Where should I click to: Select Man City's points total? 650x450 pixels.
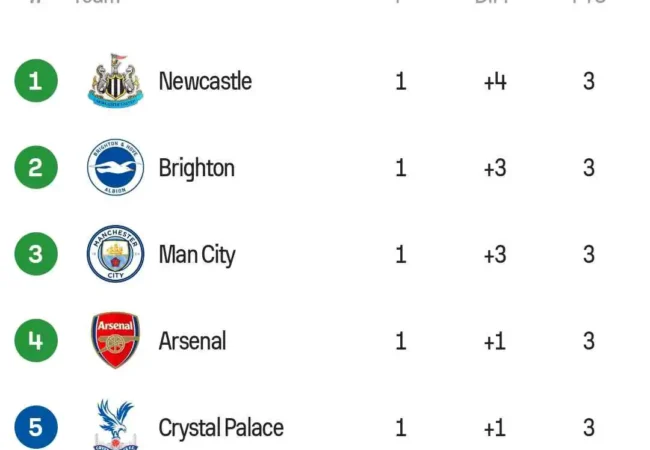[x=589, y=254]
